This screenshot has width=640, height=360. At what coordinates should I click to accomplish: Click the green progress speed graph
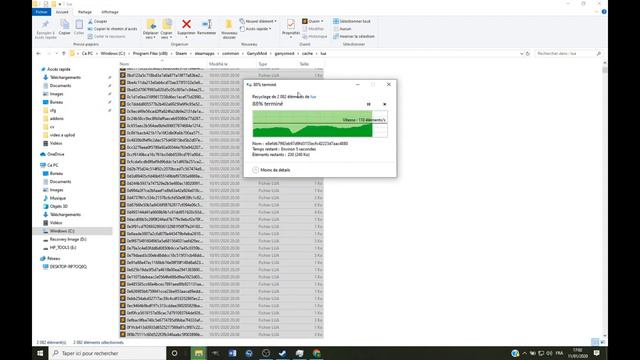320,124
